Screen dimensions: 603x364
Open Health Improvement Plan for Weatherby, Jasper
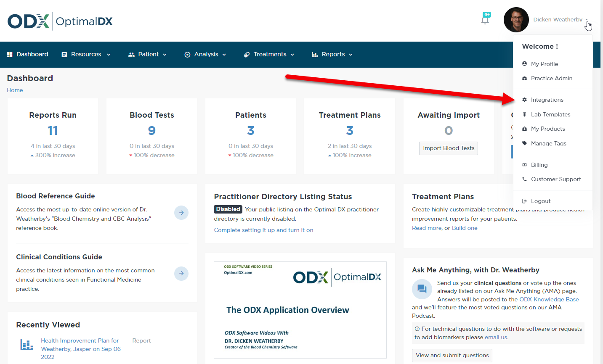[x=81, y=349]
